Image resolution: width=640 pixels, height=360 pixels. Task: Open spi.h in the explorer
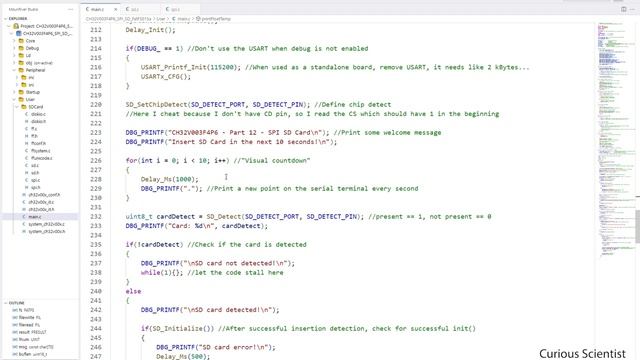pyautogui.click(x=36, y=188)
